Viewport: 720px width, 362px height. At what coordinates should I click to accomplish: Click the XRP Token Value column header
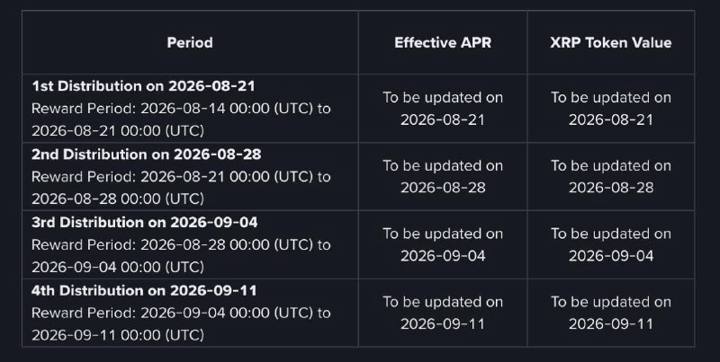click(x=611, y=43)
